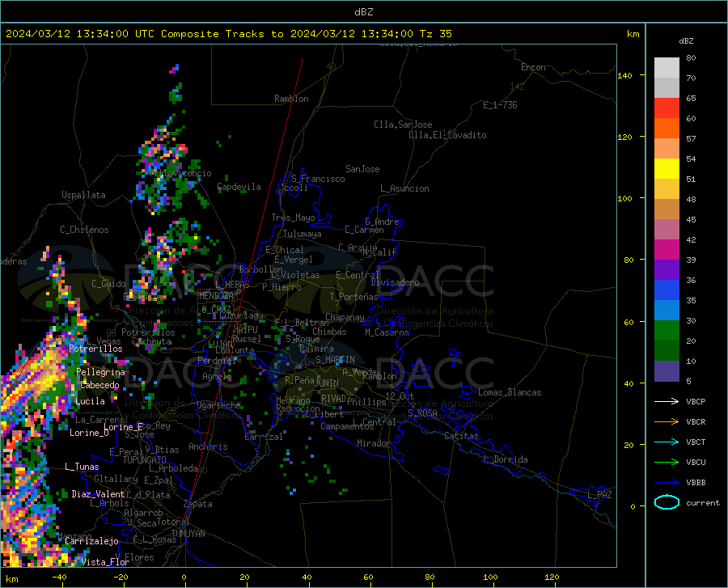Click the Catitas label
728x588 pixels.
click(461, 436)
